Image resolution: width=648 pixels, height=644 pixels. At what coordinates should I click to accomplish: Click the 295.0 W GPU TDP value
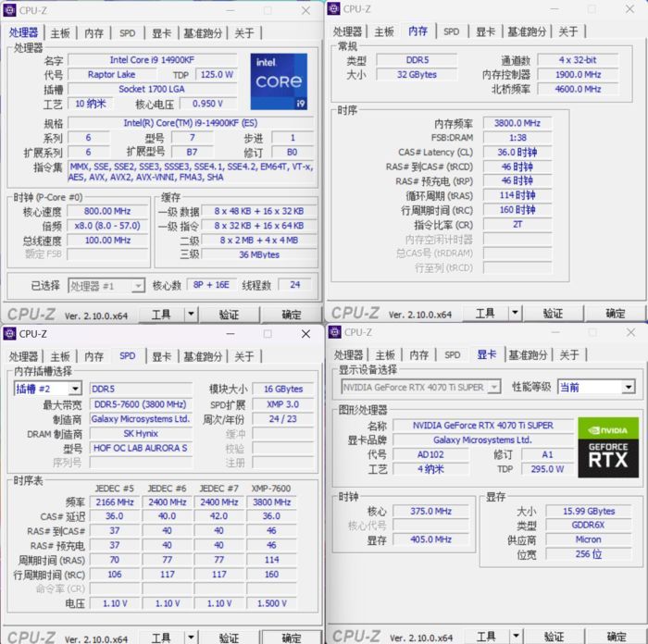pos(547,469)
